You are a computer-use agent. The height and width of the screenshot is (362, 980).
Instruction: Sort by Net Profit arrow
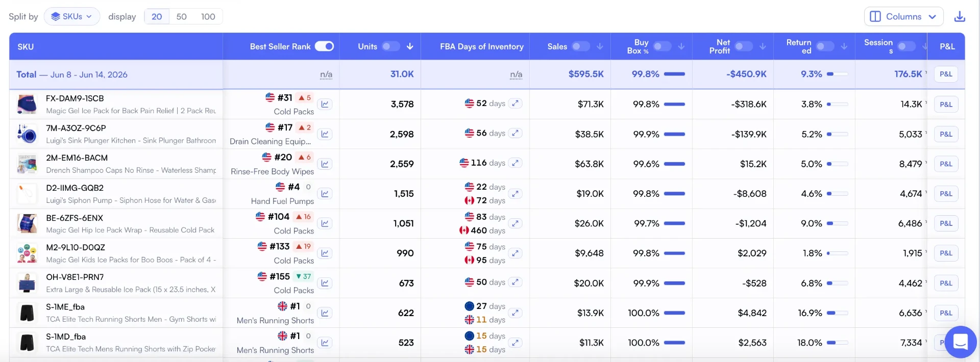click(763, 46)
